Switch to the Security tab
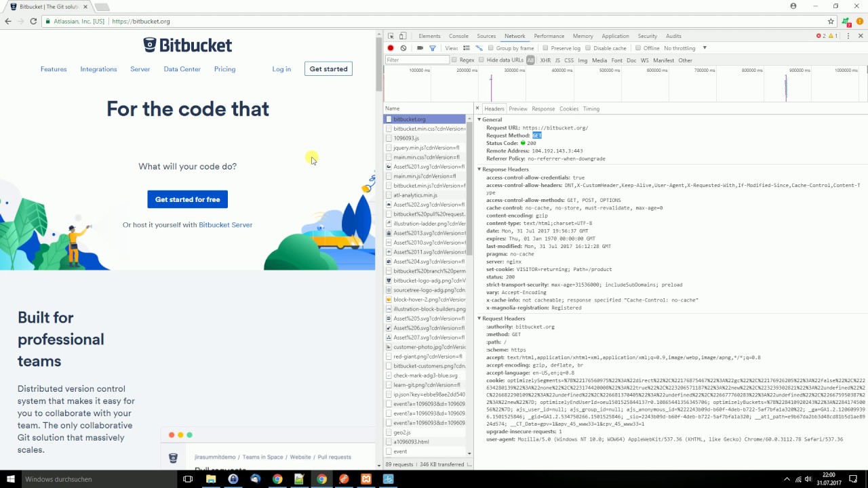868x488 pixels. pyautogui.click(x=648, y=36)
